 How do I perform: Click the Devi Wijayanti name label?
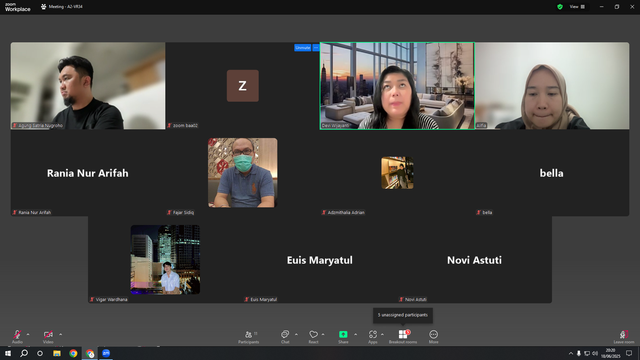tap(336, 125)
